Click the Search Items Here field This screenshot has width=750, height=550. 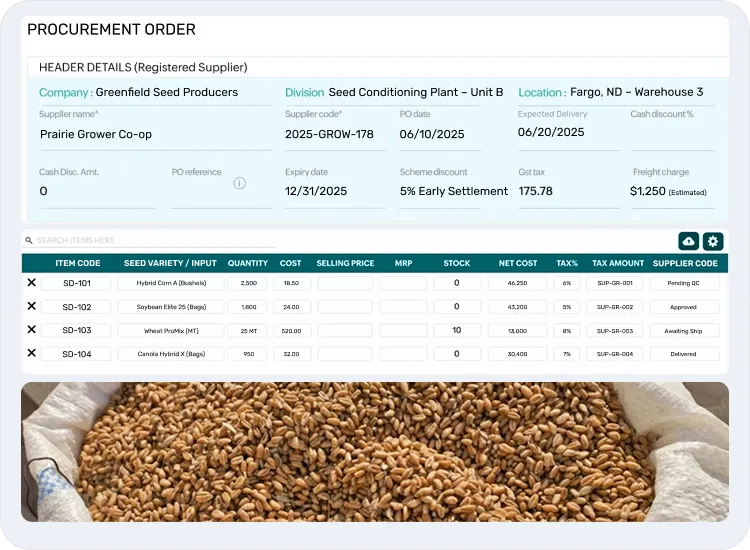pyautogui.click(x=150, y=241)
